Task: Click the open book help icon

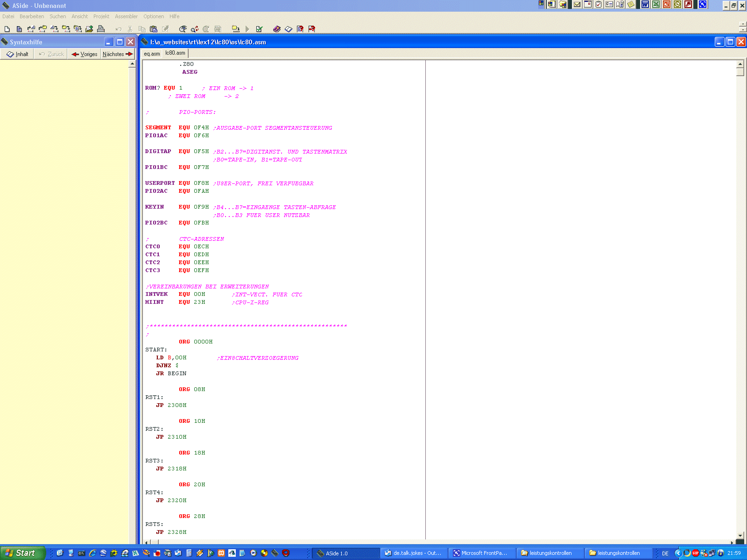Action: [x=289, y=29]
